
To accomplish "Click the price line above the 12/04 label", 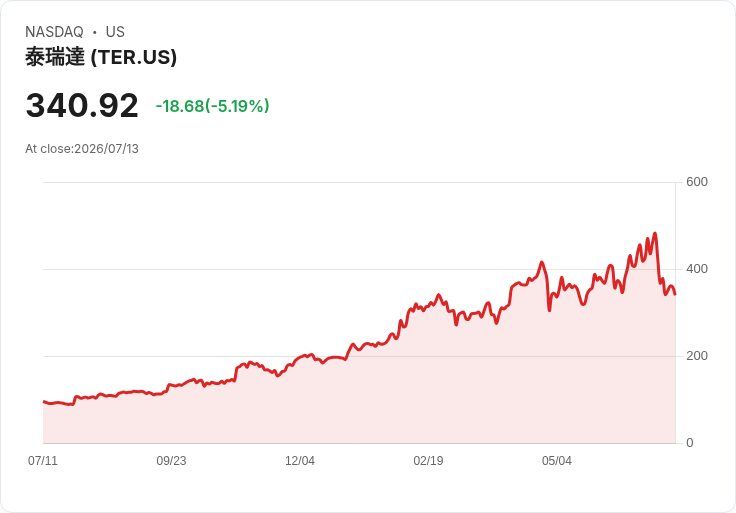I will click(300, 358).
